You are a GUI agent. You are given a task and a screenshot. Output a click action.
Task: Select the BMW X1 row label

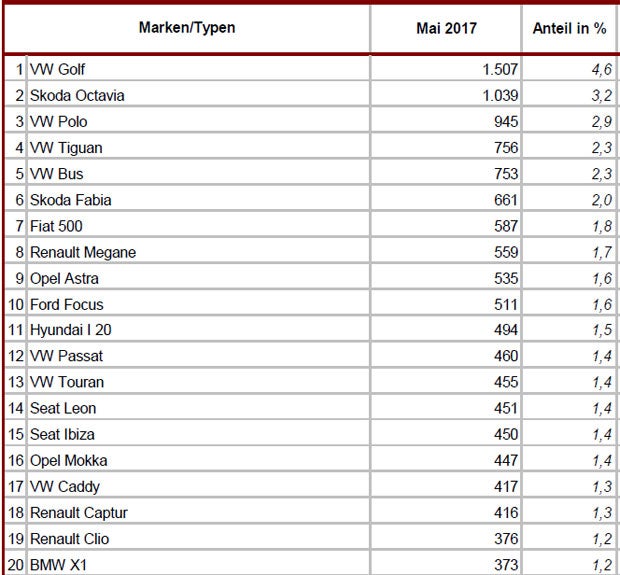point(59,562)
